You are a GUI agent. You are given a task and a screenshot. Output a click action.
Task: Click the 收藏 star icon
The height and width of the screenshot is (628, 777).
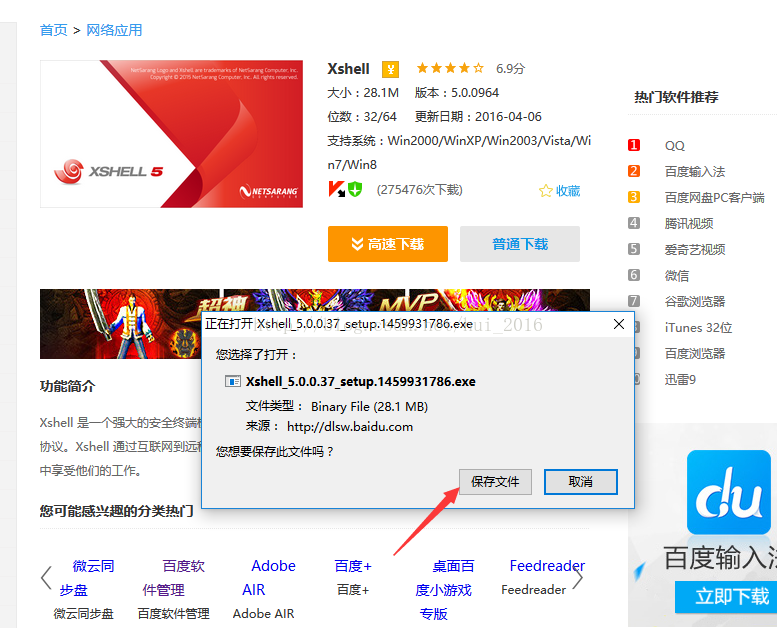coord(546,191)
